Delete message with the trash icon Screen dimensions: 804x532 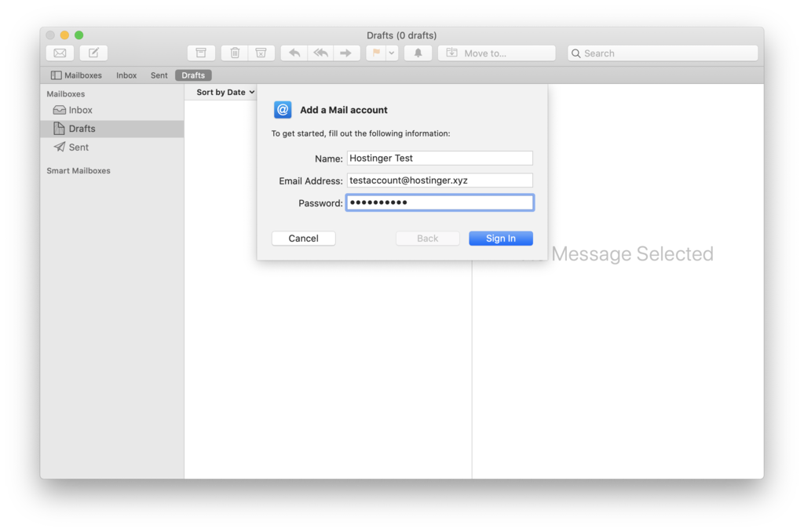[235, 53]
